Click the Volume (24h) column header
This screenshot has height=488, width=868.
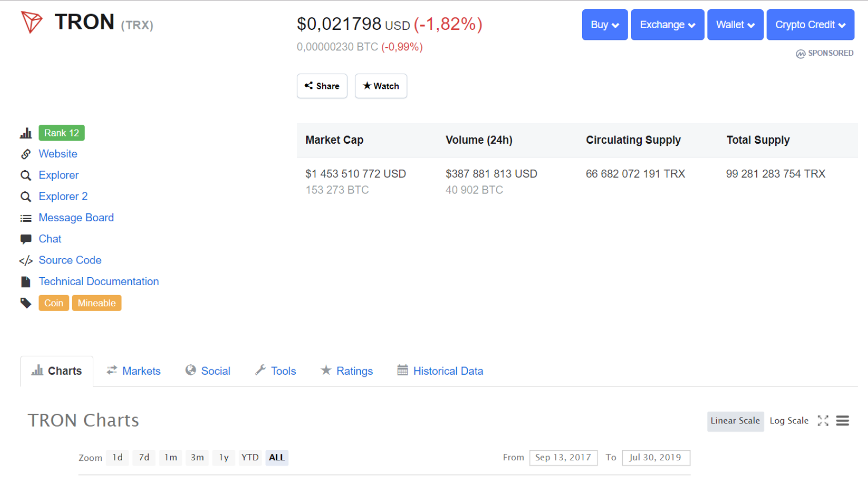(x=479, y=140)
